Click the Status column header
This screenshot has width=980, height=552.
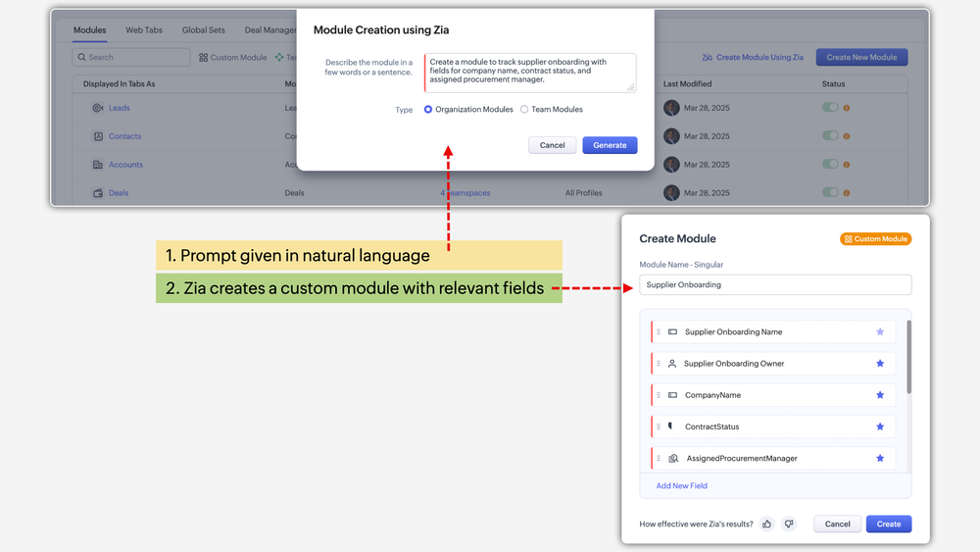coord(833,83)
